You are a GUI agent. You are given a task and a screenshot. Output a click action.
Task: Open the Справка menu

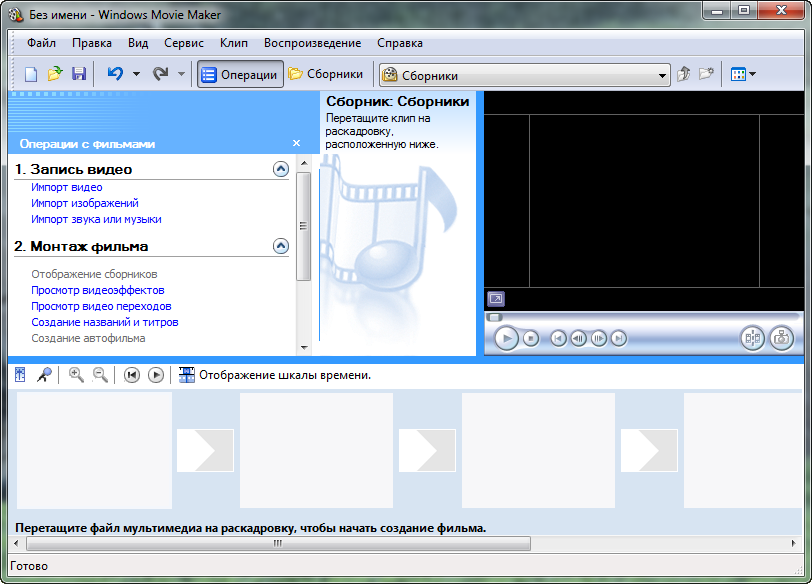tap(400, 43)
